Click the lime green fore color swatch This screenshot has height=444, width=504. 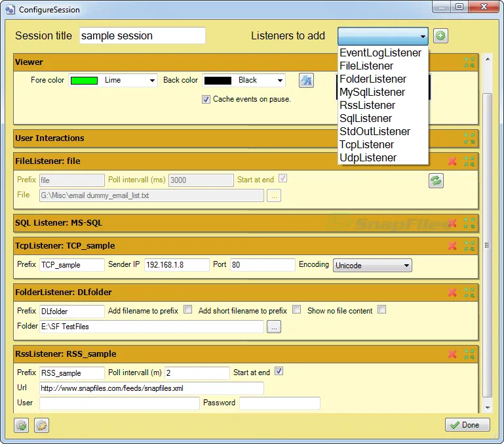point(84,81)
